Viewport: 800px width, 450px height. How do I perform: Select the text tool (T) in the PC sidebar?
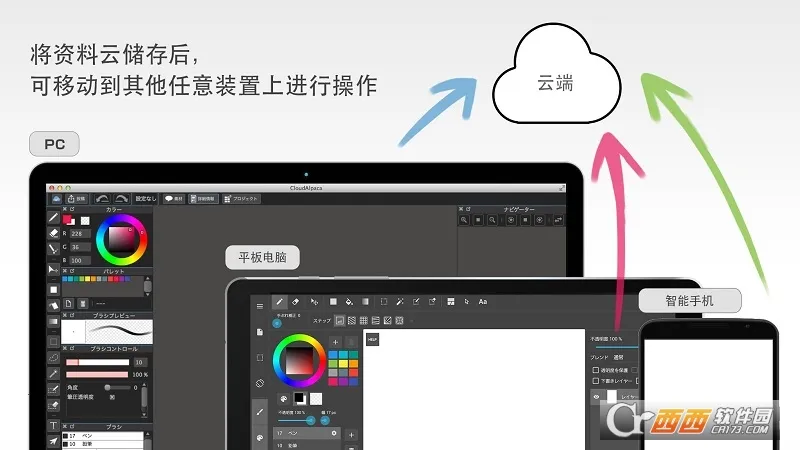coord(54,426)
